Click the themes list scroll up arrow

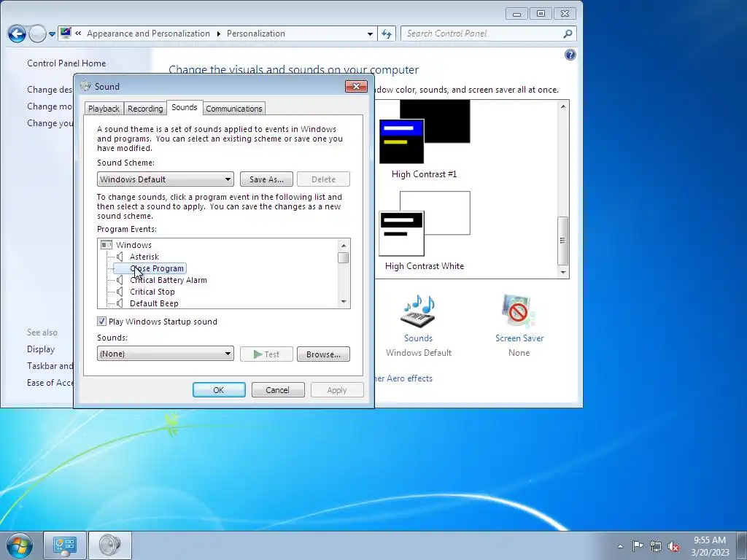click(x=563, y=106)
